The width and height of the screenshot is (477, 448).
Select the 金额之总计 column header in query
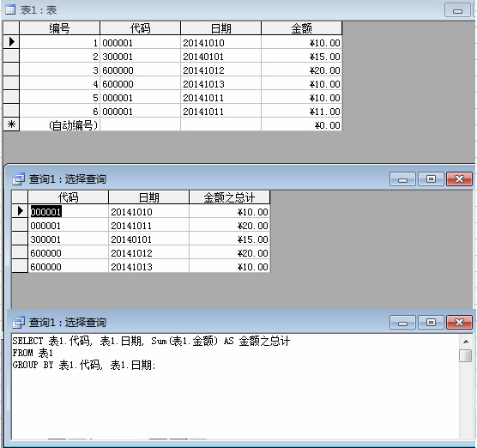(x=229, y=197)
